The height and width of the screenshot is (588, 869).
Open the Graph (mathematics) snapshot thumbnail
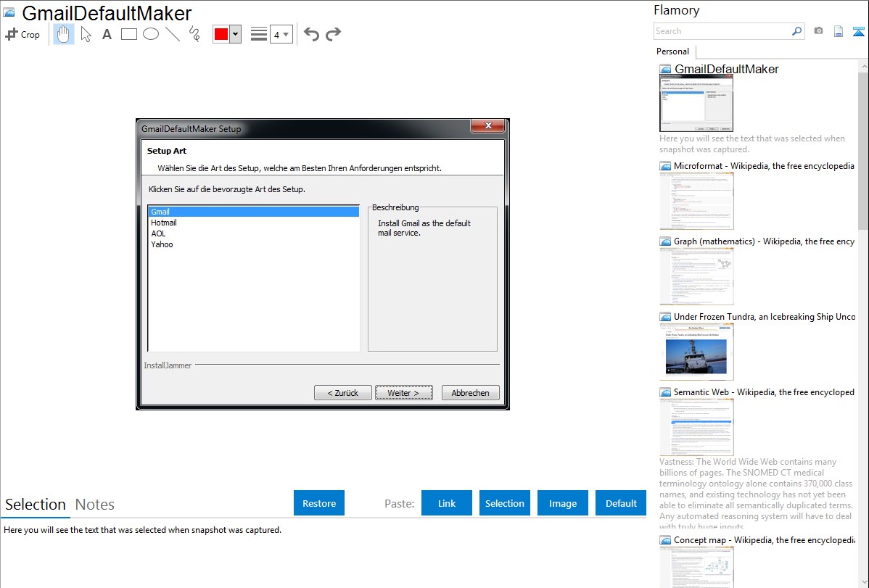click(x=696, y=276)
